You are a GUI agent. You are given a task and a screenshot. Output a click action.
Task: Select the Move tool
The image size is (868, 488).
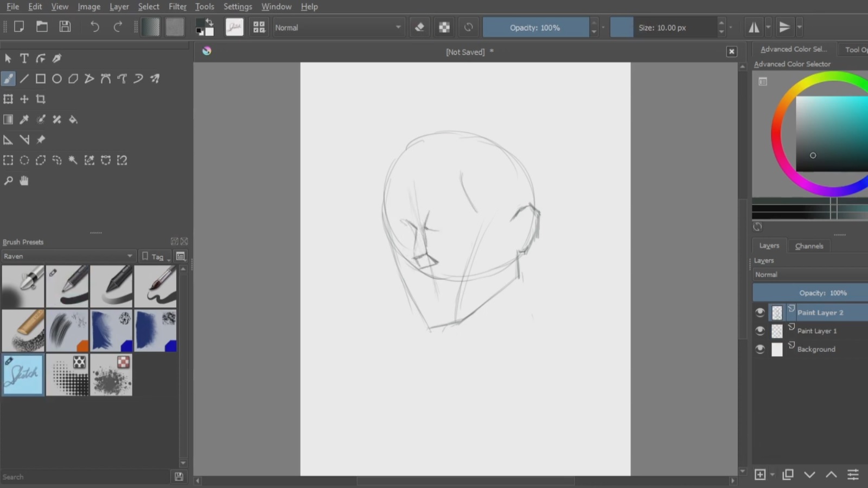tap(24, 99)
